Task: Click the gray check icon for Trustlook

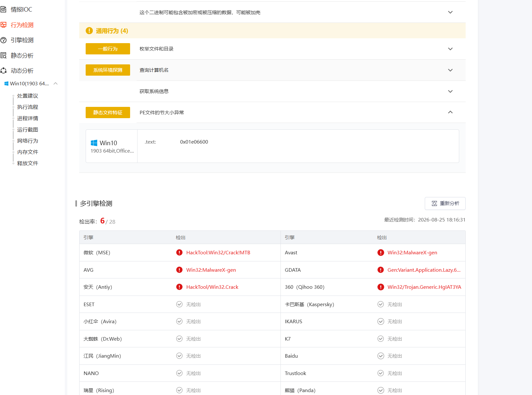Action: [x=381, y=373]
